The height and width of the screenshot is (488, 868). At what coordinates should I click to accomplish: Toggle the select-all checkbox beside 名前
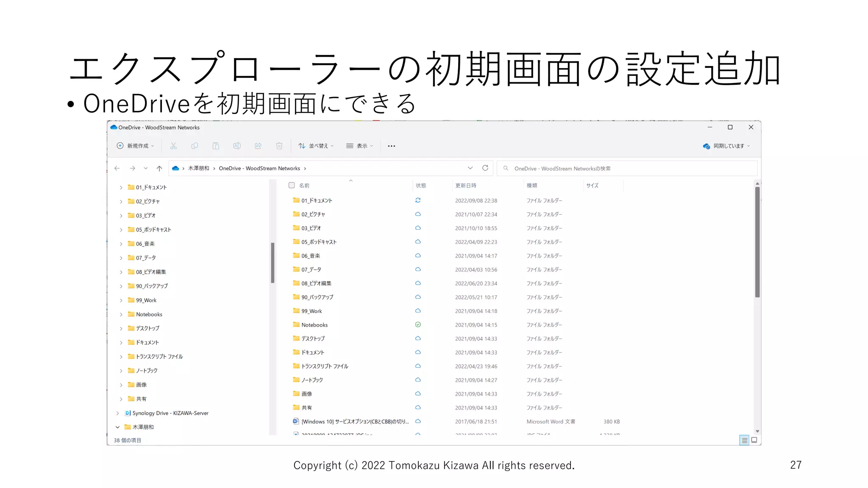point(292,185)
